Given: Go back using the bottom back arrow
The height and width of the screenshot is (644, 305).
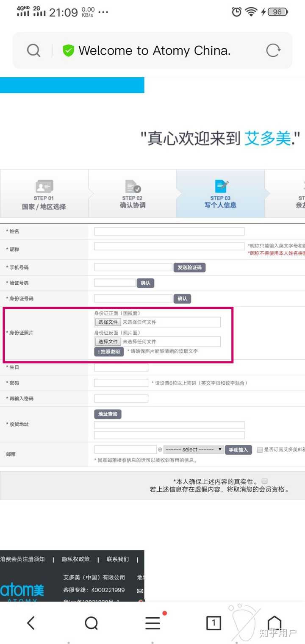Looking at the screenshot, I should pyautogui.click(x=30, y=623).
